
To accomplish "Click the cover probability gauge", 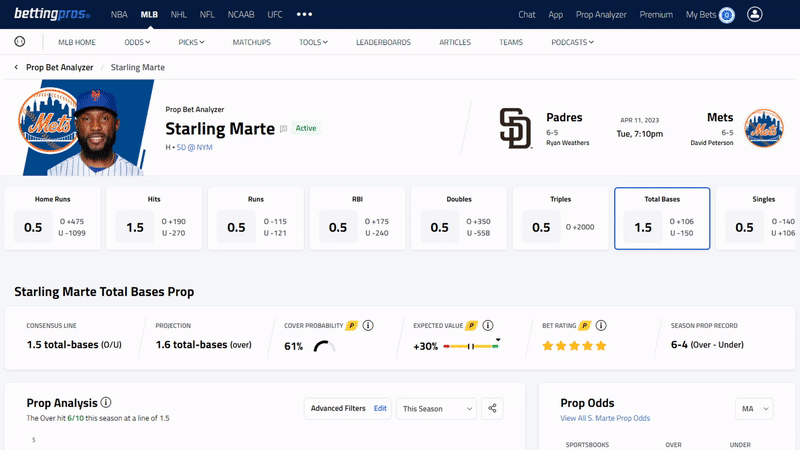I will tap(324, 346).
